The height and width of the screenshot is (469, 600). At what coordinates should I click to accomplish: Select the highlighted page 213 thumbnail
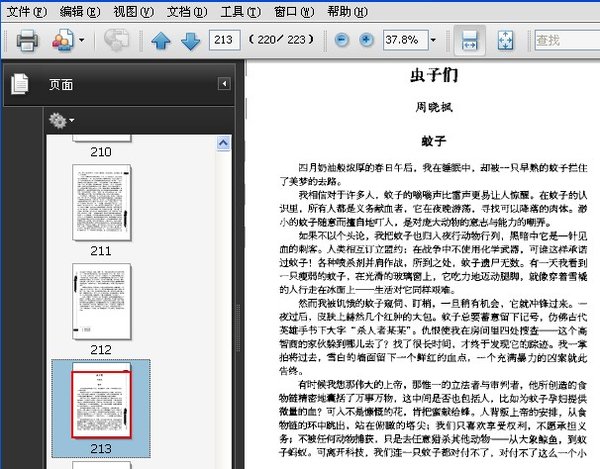(x=101, y=401)
